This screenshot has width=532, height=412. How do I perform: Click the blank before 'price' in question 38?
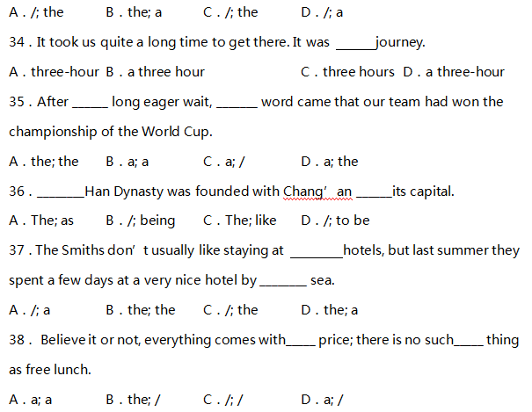click(x=301, y=341)
